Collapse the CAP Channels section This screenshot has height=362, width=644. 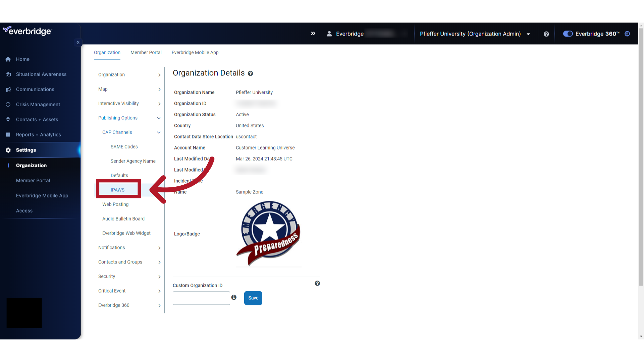tap(159, 132)
